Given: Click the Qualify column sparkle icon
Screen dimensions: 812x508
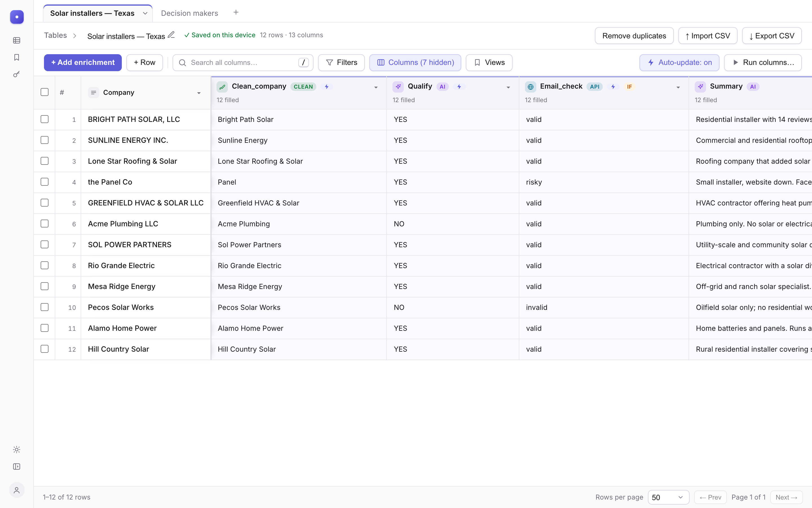Looking at the screenshot, I should coord(398,87).
